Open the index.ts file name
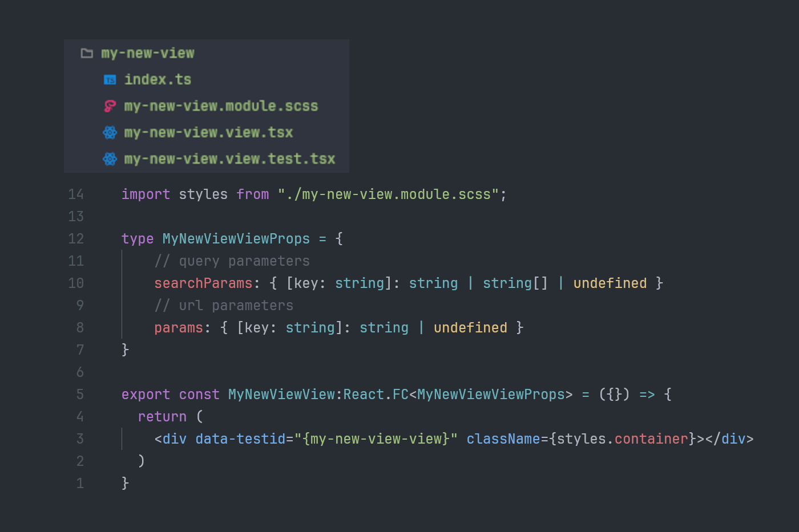The image size is (799, 532). point(158,80)
